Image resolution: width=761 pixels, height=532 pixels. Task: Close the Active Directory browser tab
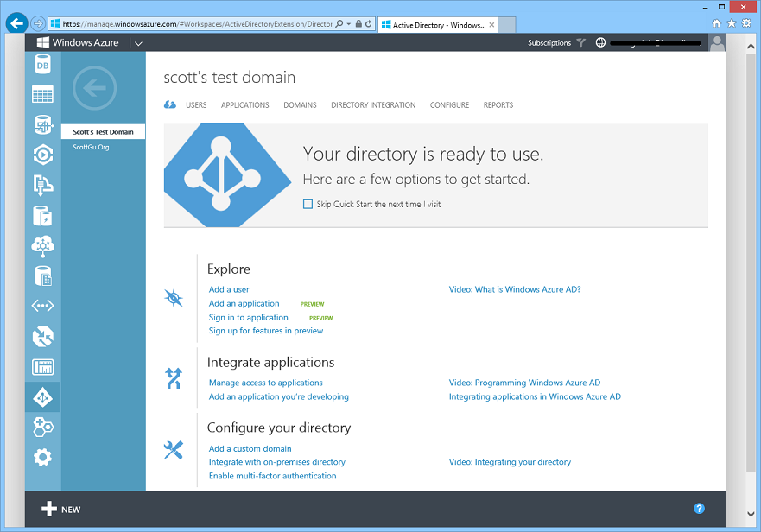point(491,25)
